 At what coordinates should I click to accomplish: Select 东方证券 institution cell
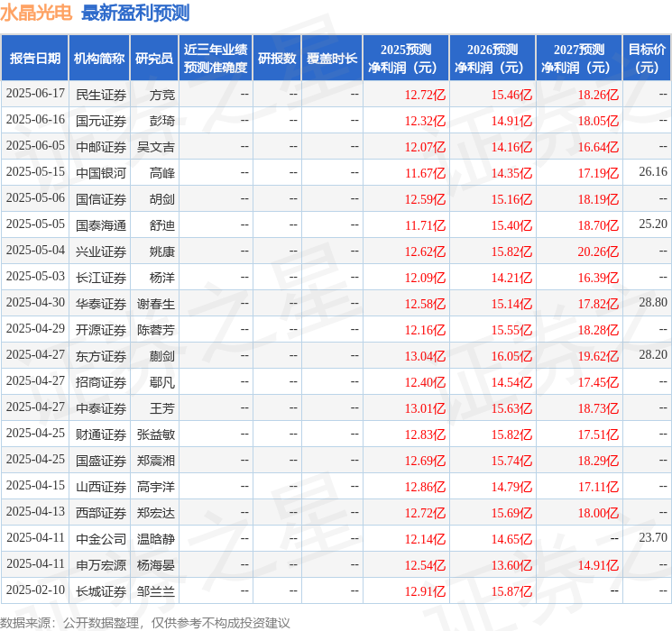pos(101,356)
